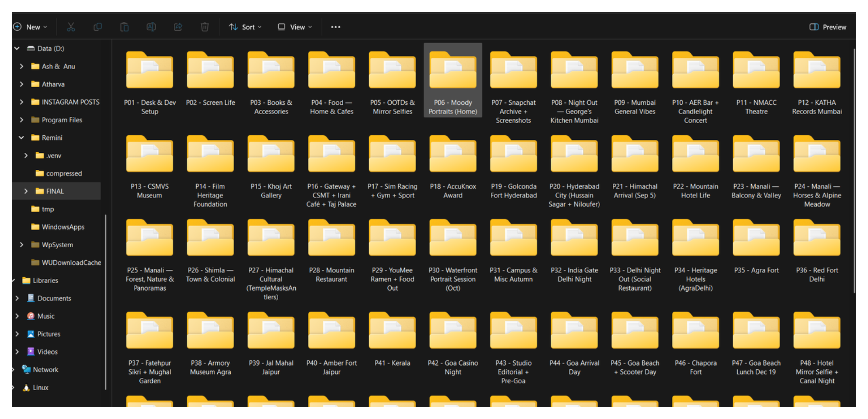Select the P15 - Khoj Art Gallery folder

coord(271,167)
